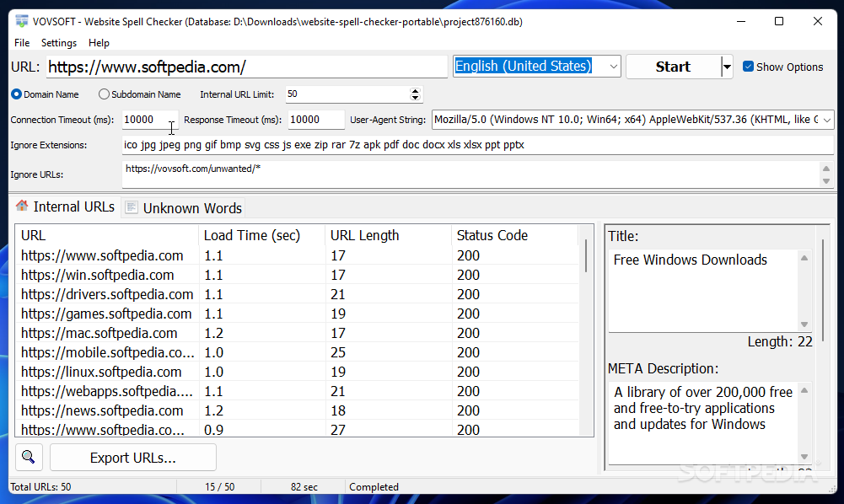Click the 'Total URLs: 50' status entry
This screenshot has height=504, width=844.
pyautogui.click(x=40, y=487)
